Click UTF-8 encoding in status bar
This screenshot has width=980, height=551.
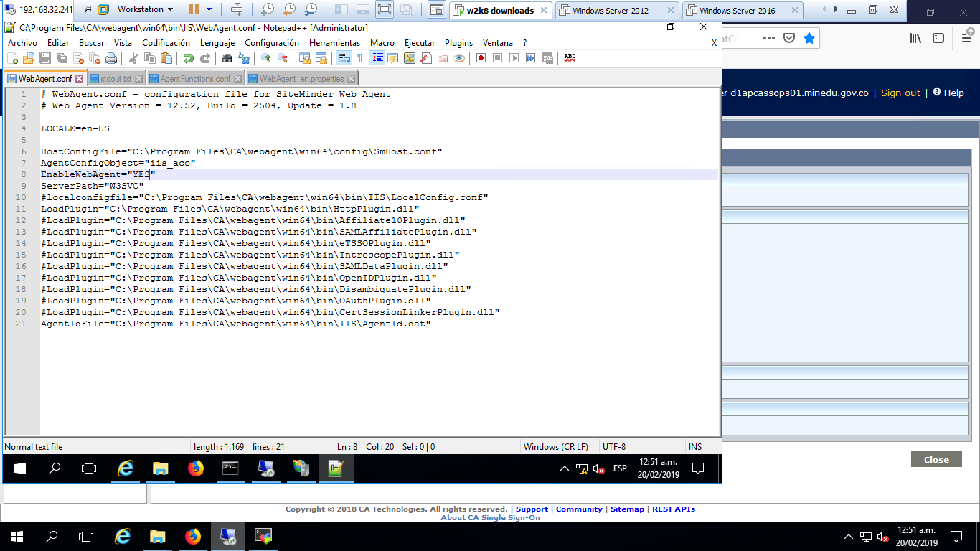click(614, 446)
